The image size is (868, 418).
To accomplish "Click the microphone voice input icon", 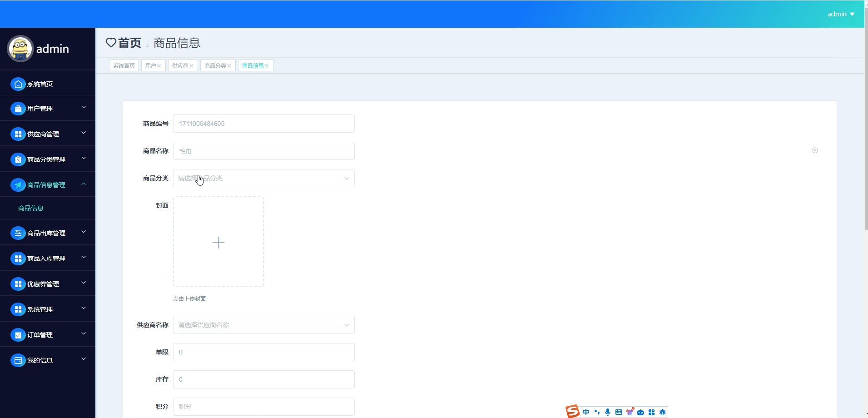I will pyautogui.click(x=608, y=412).
